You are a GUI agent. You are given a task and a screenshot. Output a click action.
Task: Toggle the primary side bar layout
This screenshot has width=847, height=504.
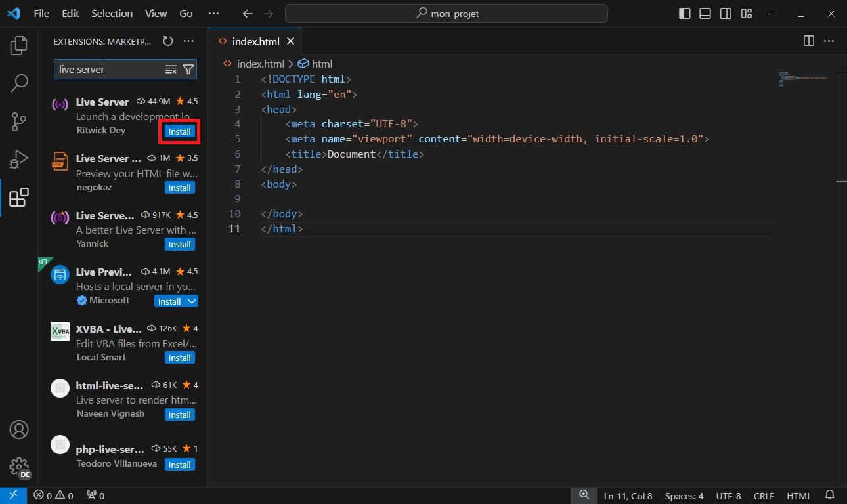[685, 14]
